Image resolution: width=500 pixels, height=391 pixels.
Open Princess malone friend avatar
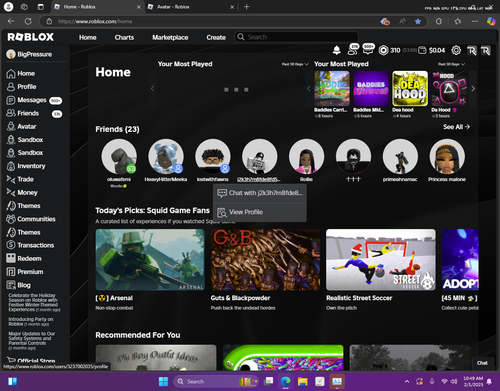pyautogui.click(x=447, y=157)
